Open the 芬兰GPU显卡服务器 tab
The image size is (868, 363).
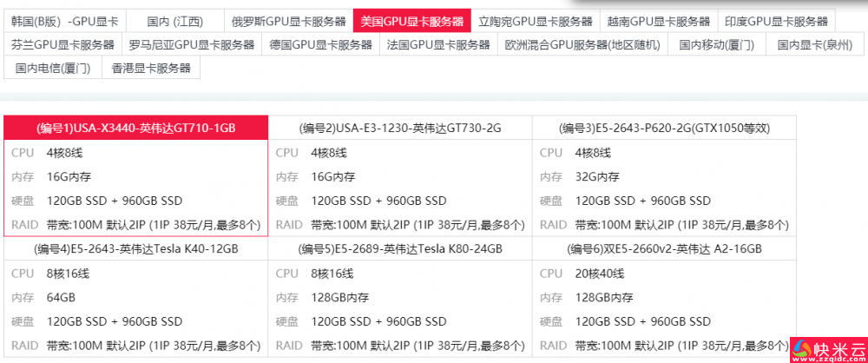point(62,45)
